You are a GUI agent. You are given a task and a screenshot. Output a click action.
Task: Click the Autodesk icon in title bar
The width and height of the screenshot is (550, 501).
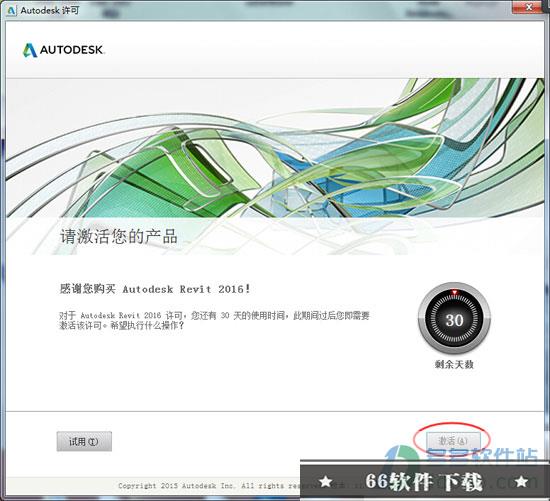(11, 11)
